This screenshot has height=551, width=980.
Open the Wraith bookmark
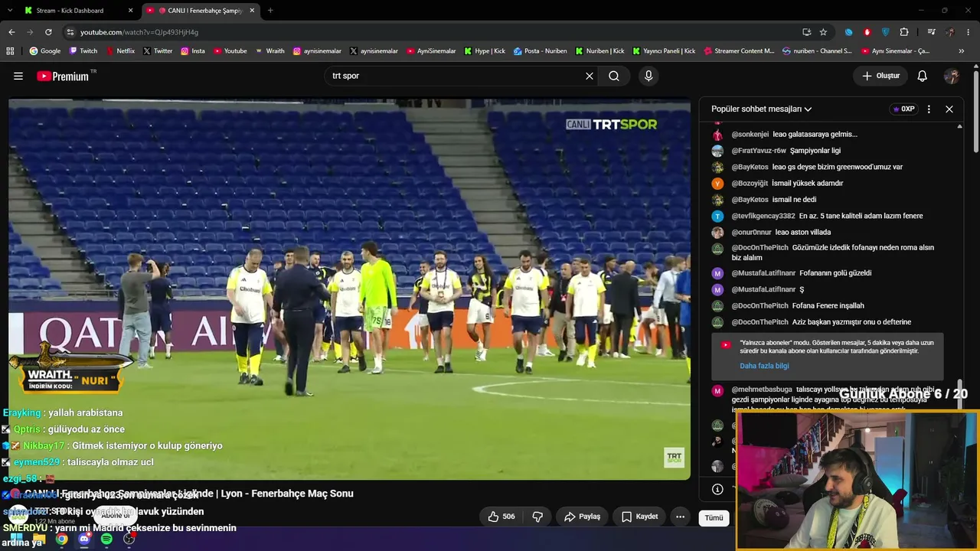269,51
